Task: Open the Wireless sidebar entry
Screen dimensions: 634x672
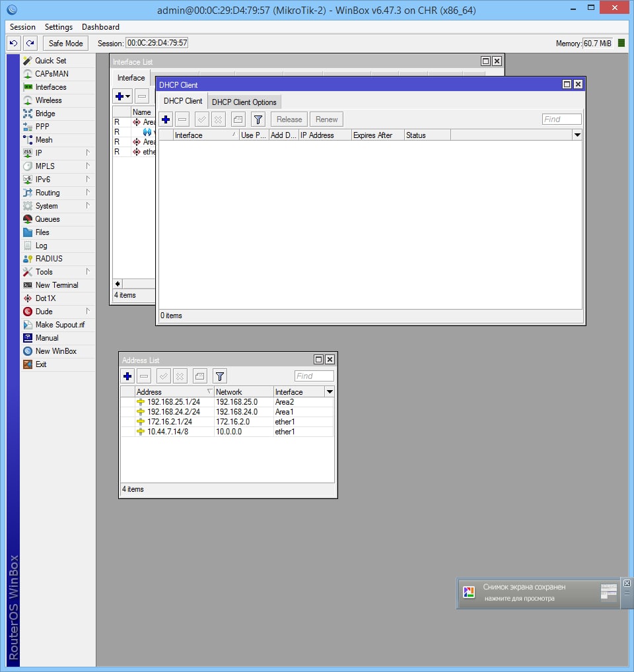Action: click(x=58, y=100)
